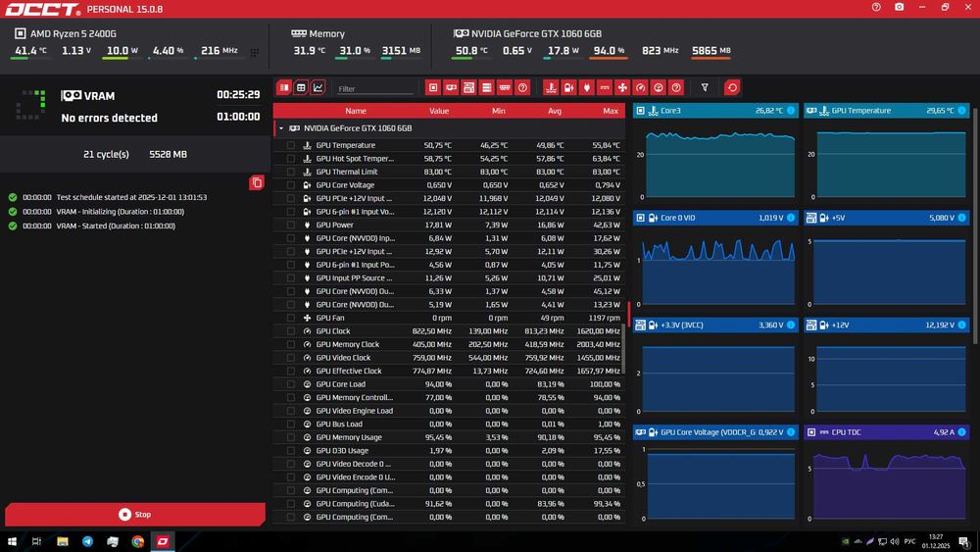
Task: Switch to the graph-only monitoring view
Action: tap(318, 87)
